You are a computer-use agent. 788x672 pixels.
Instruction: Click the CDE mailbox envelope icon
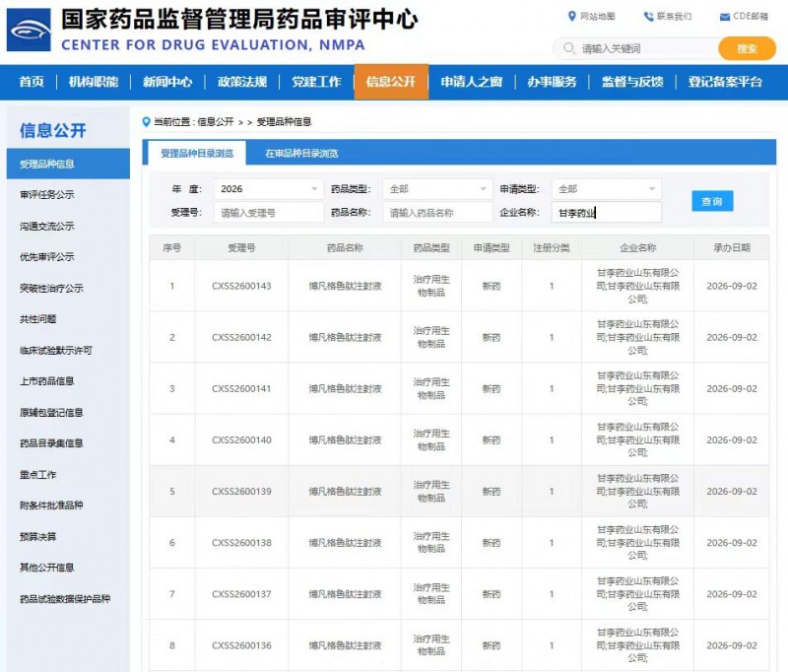[x=725, y=17]
